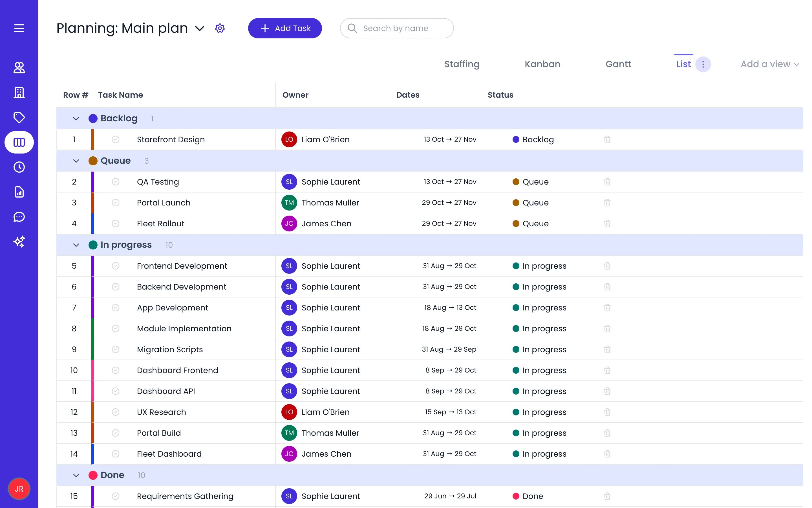812x508 pixels.
Task: Click the purple color bar on QA Testing row
Action: tap(92, 182)
